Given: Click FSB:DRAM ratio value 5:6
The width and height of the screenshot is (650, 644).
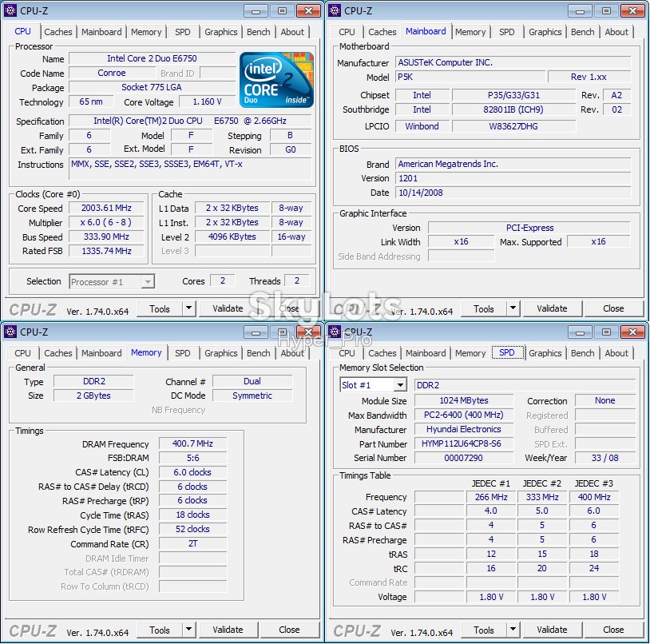Looking at the screenshot, I should coord(192,458).
